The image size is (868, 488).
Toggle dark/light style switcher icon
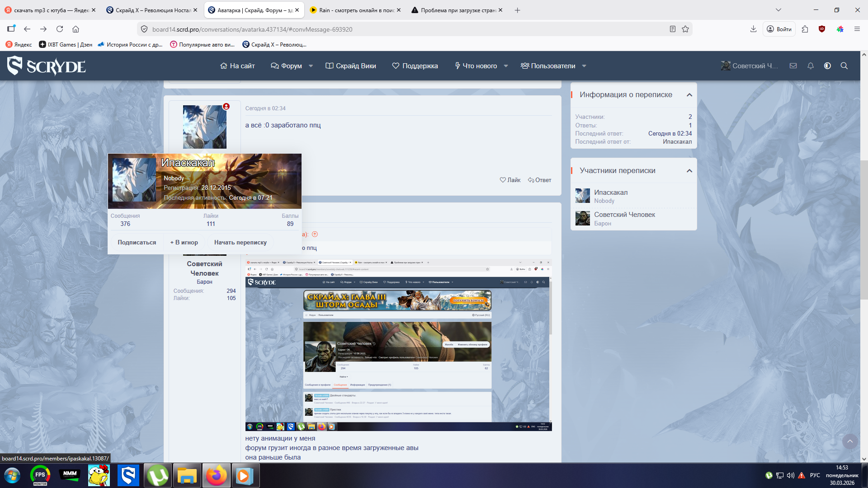827,66
